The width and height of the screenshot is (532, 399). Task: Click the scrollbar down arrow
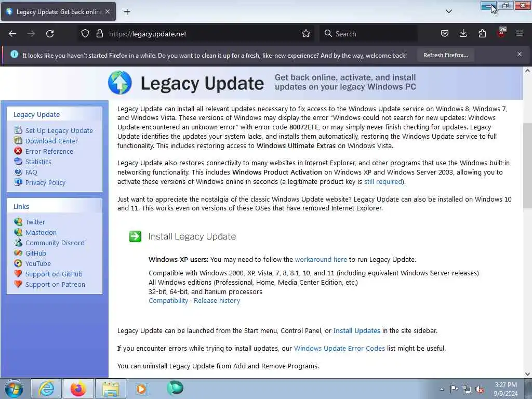pos(528,374)
